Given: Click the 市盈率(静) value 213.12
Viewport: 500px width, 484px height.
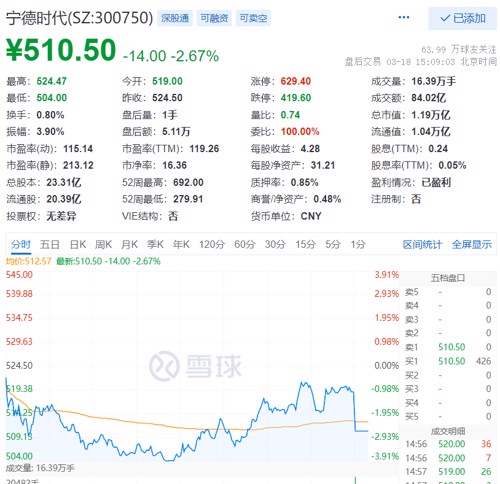Looking at the screenshot, I should [x=78, y=165].
